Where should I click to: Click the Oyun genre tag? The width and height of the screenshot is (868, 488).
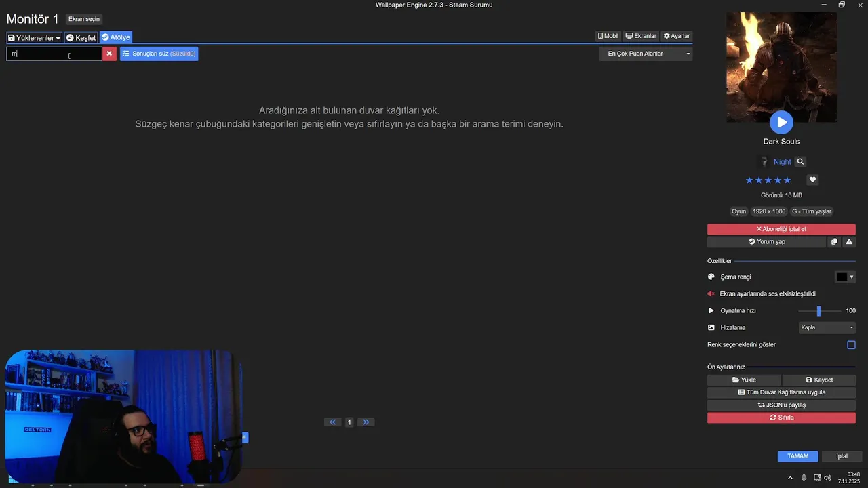pyautogui.click(x=738, y=211)
